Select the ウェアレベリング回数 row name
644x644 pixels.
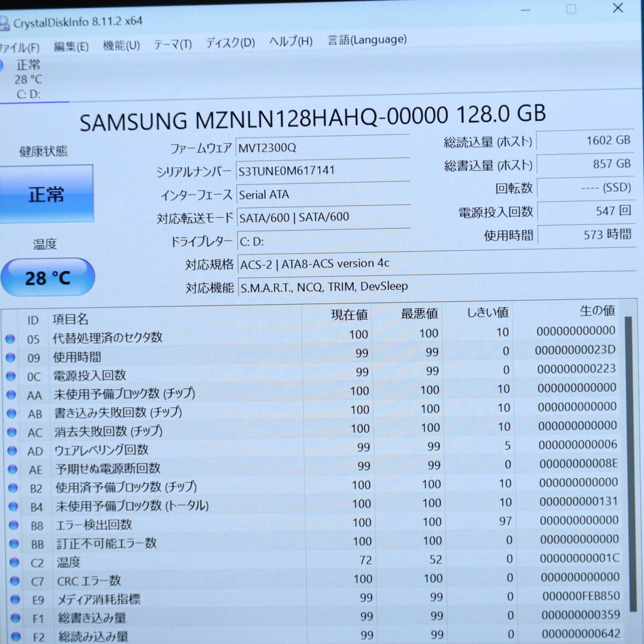tap(101, 450)
